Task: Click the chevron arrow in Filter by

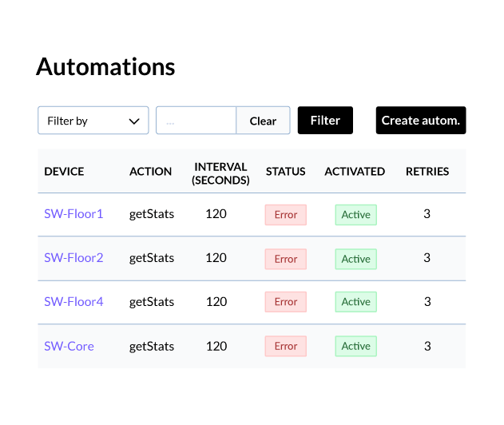Action: pyautogui.click(x=134, y=121)
